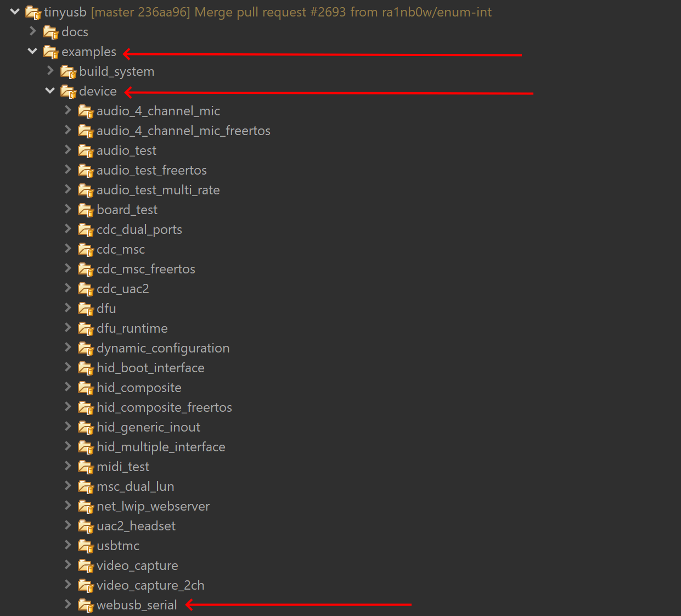
Task: Select the board_test folder label
Action: pos(127,210)
